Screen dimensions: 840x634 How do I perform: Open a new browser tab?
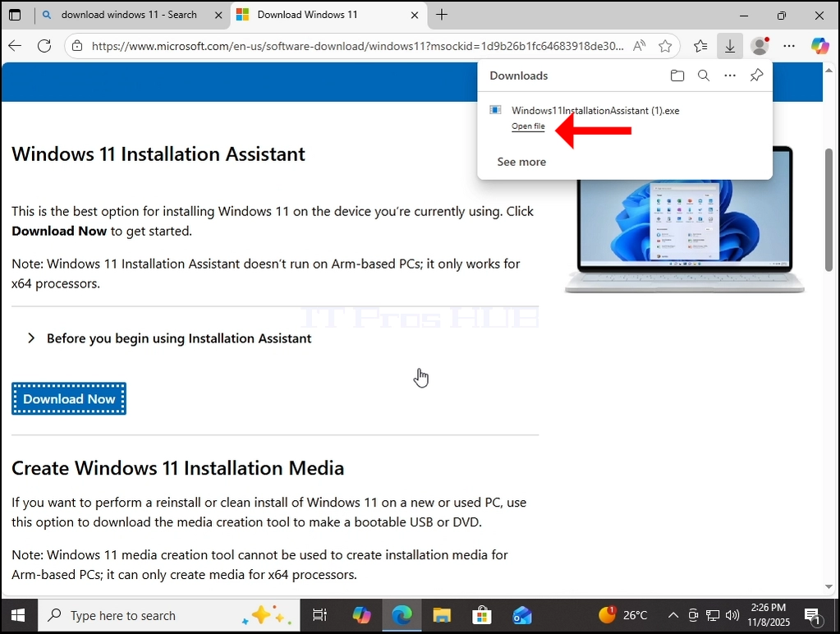(x=442, y=15)
